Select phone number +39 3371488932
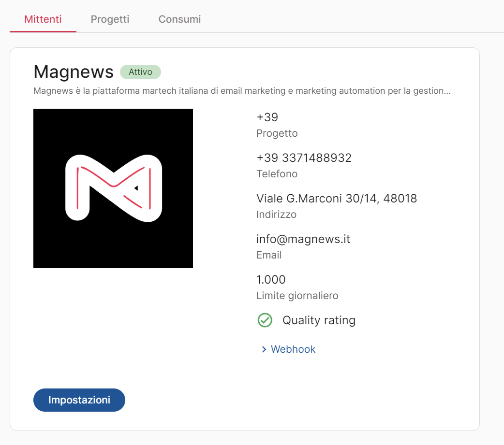Screen dimensions: 504x445 pyautogui.click(x=304, y=158)
